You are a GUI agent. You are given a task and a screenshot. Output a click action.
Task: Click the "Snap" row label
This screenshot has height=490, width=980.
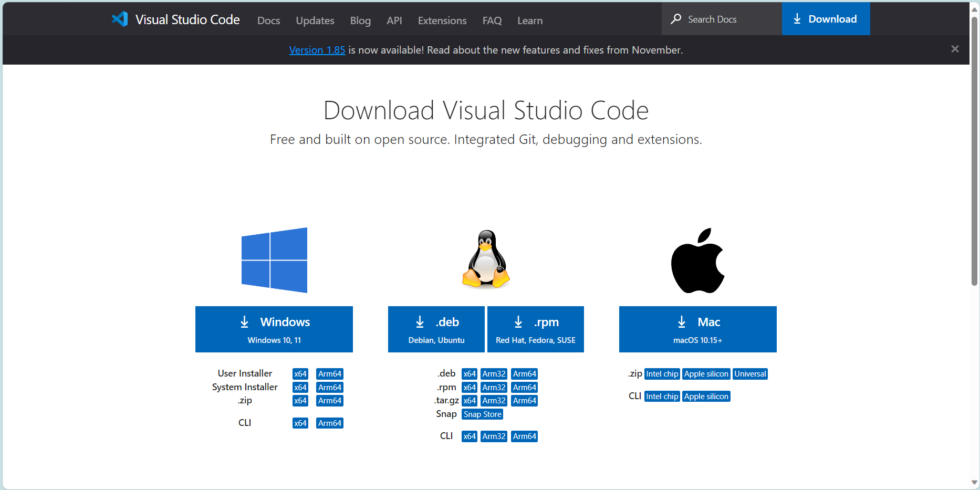[x=446, y=414]
